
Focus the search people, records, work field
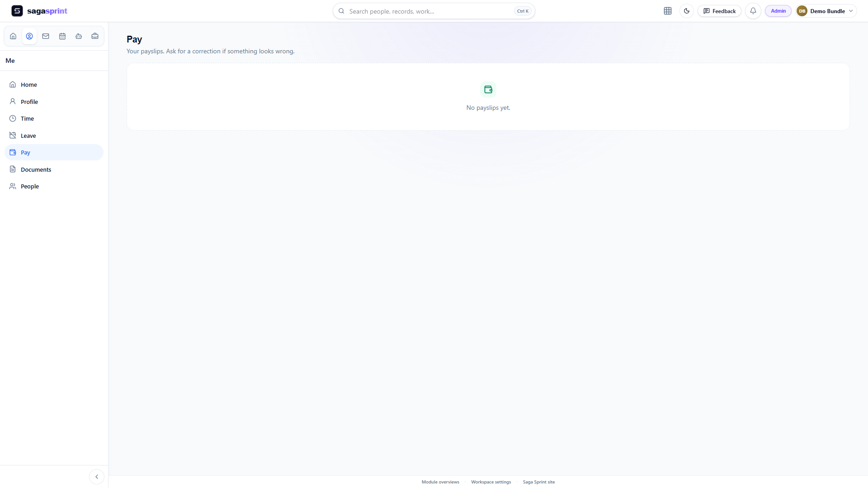[434, 11]
